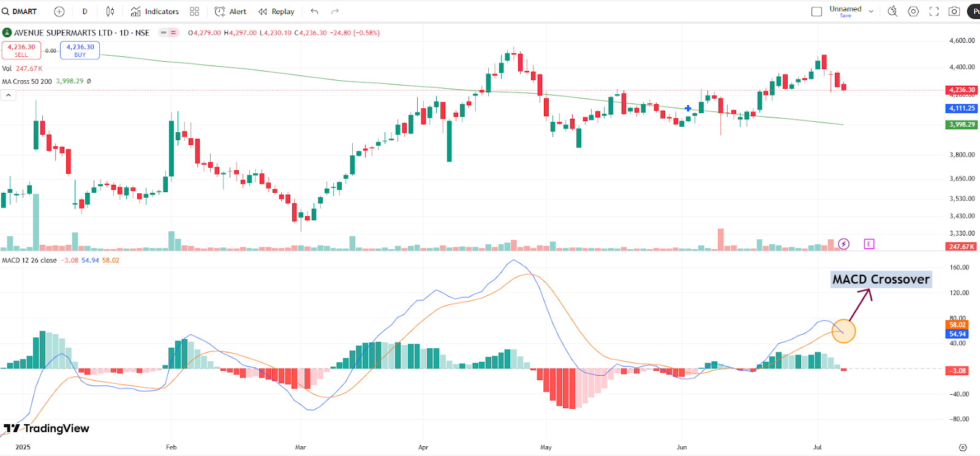Click the orange 58.02 MACD signal label

(957, 325)
